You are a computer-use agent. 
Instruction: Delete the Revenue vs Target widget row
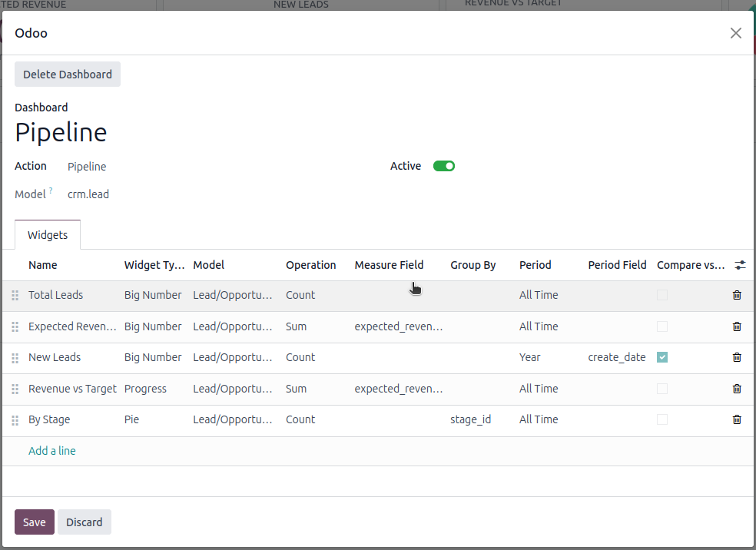click(x=737, y=389)
